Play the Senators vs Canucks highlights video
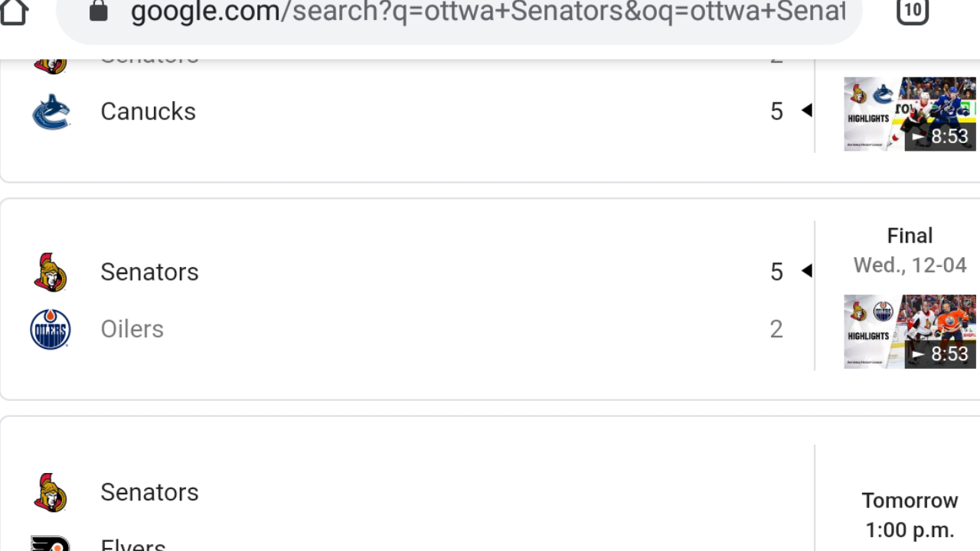The height and width of the screenshot is (551, 980). pos(910,114)
